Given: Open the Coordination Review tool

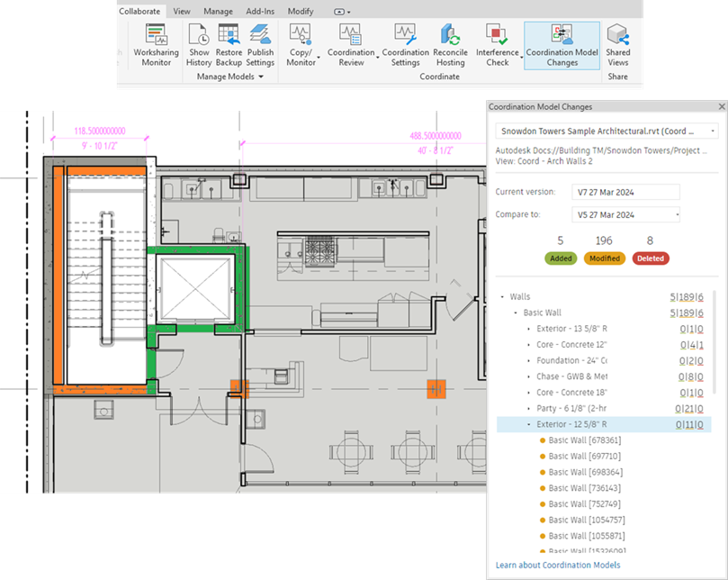Looking at the screenshot, I should click(x=352, y=46).
